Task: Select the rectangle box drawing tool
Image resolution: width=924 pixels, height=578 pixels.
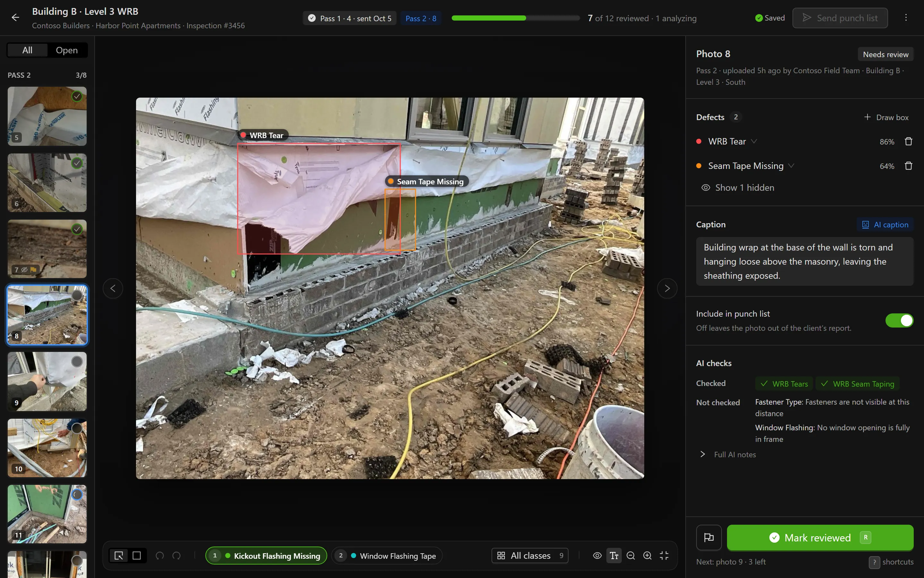Action: coord(137,556)
